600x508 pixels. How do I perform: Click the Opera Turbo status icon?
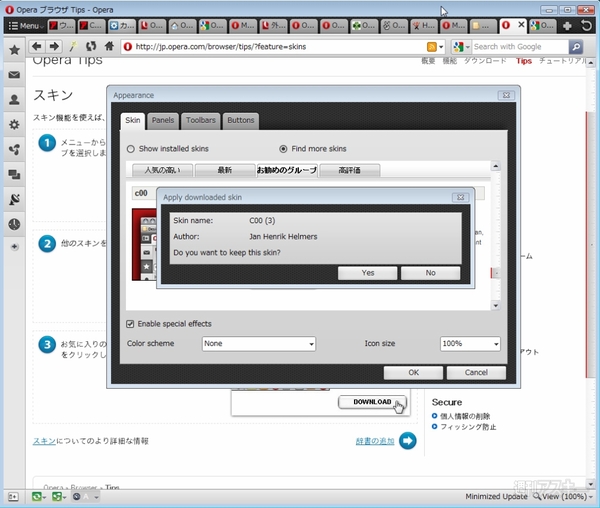pyautogui.click(x=77, y=497)
